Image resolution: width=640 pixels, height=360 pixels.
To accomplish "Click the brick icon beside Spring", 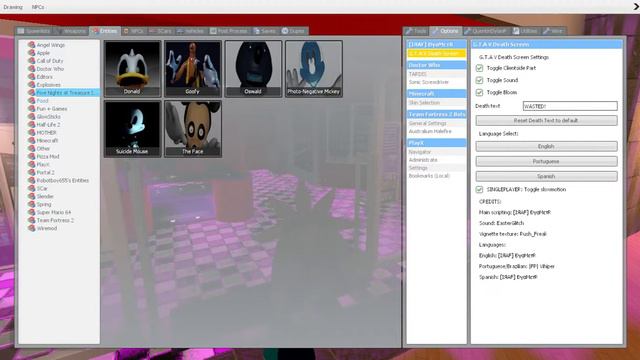I will [31, 204].
